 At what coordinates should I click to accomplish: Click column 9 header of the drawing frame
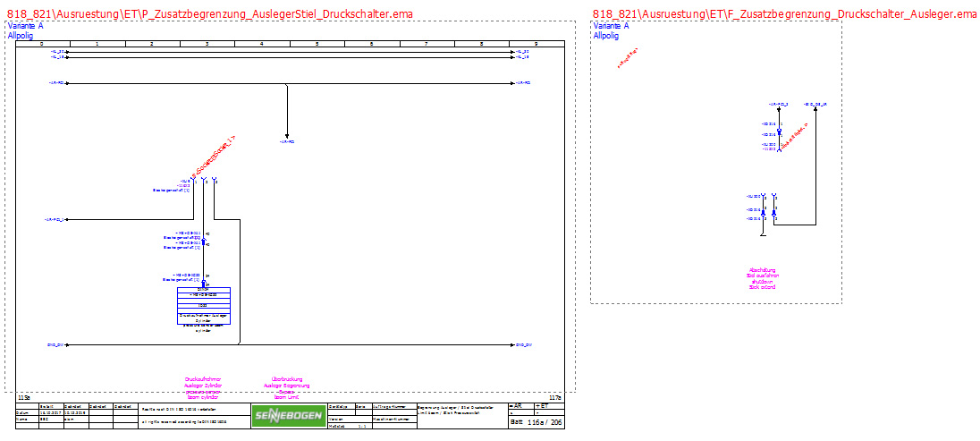[x=536, y=43]
